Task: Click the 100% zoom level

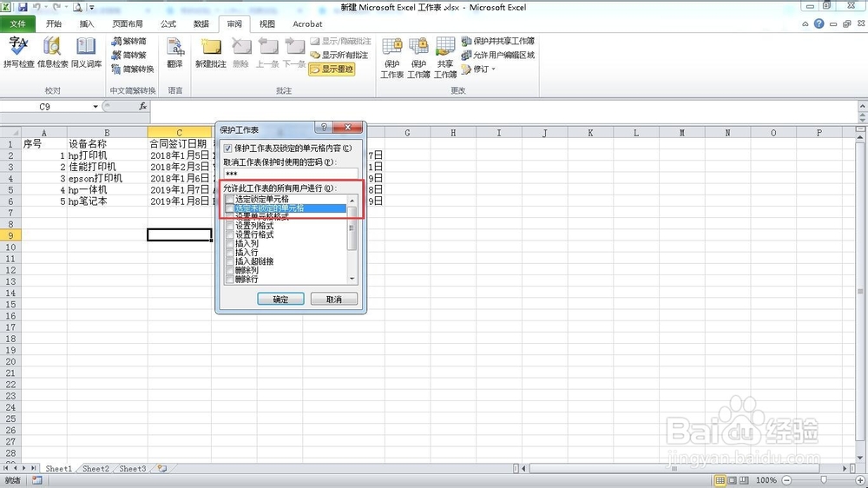Action: click(x=766, y=480)
